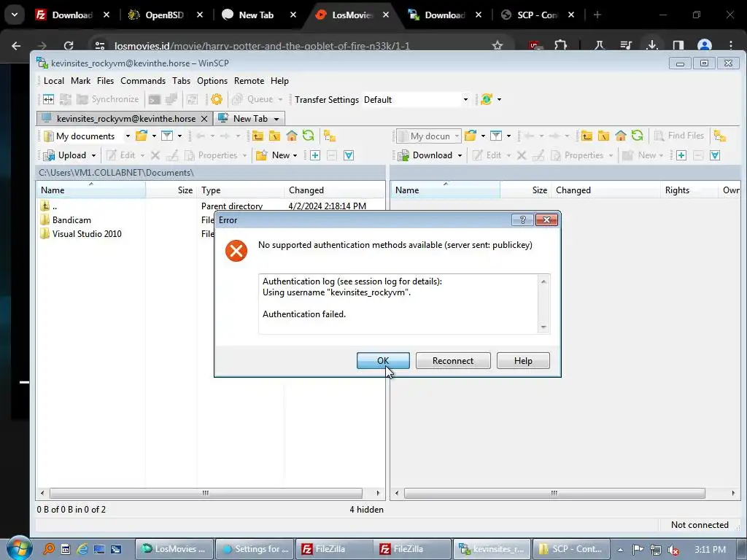The image size is (747, 560).
Task: Click the local open directory folder icon
Action: point(142,136)
